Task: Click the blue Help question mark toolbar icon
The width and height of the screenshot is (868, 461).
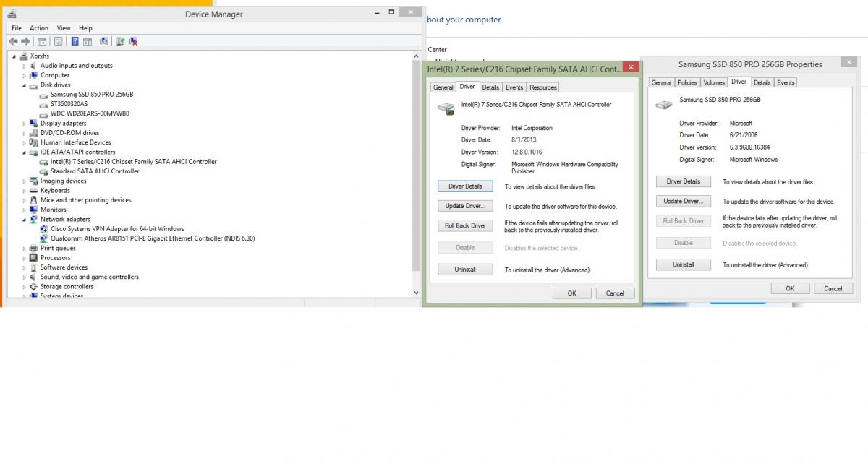Action: point(75,42)
